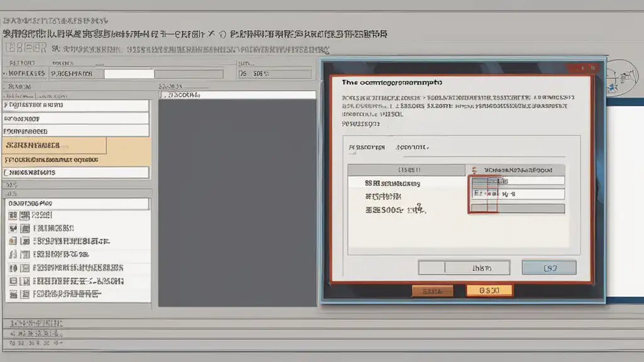Switch to the first tab in the dialog

[x=367, y=147]
